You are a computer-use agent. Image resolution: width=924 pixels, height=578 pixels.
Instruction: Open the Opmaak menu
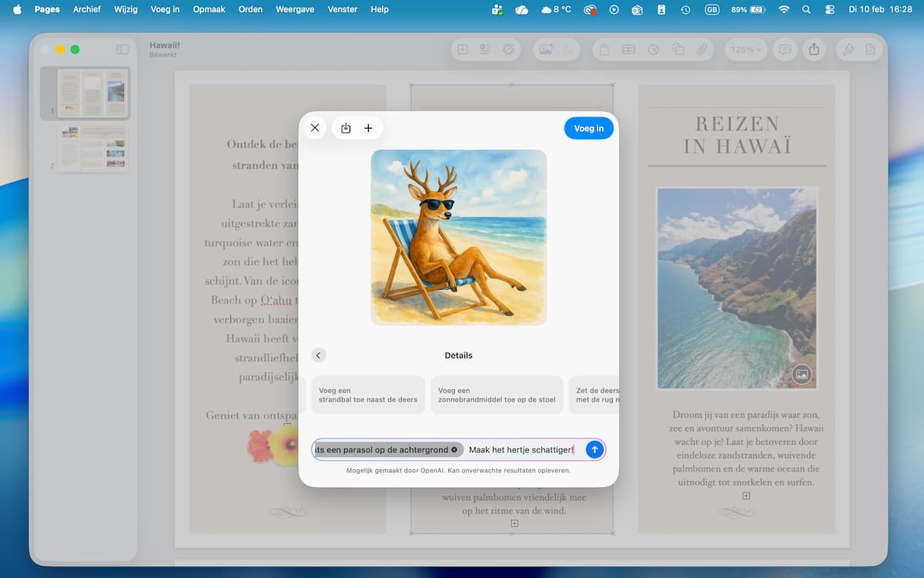(208, 9)
